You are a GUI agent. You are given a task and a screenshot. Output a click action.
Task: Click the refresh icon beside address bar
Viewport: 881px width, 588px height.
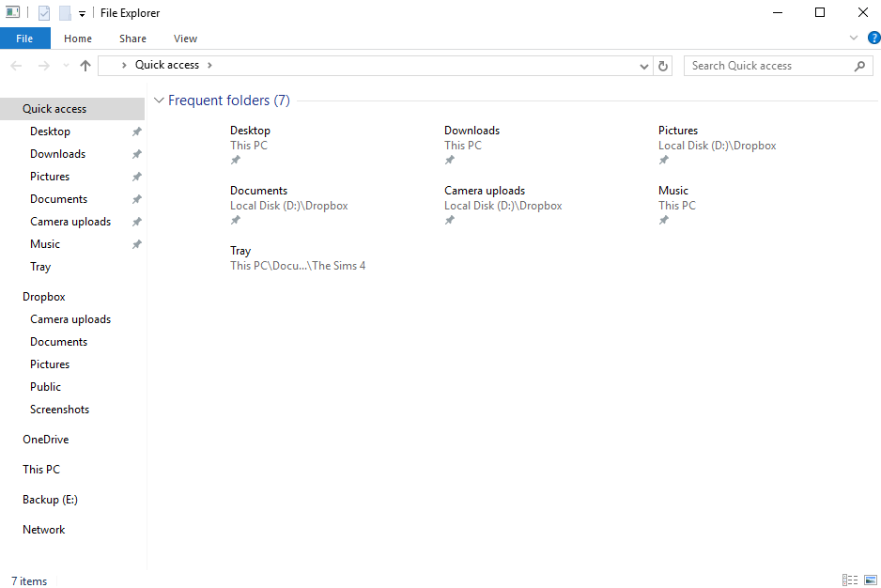coord(663,66)
